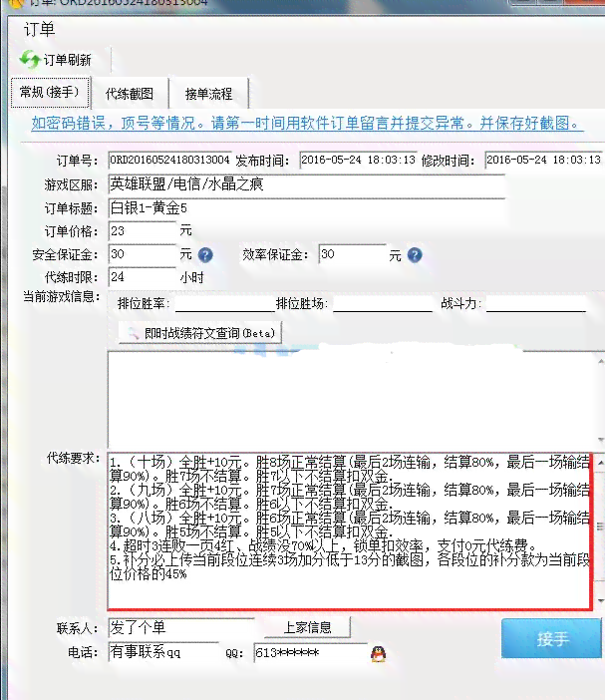The width and height of the screenshot is (605, 700).
Task: Click the 订单价格 field showing 23
Action: point(143,231)
